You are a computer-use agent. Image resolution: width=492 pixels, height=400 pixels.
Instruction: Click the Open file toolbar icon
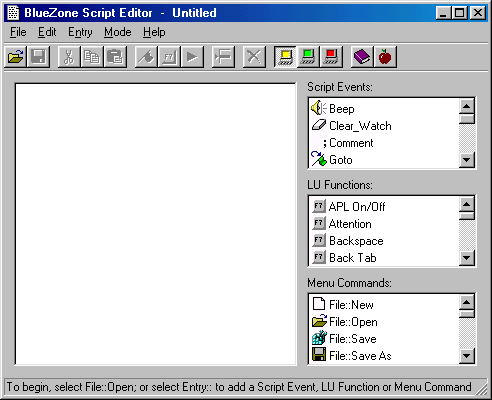click(x=16, y=57)
